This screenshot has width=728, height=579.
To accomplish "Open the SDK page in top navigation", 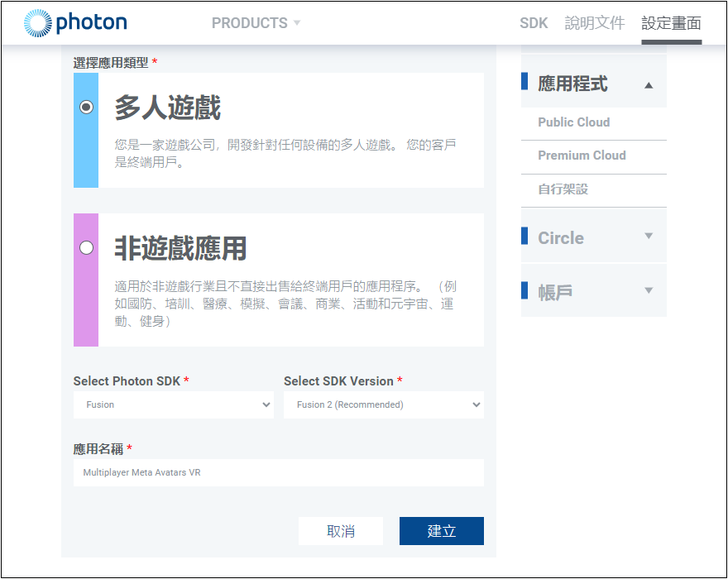I will (x=534, y=23).
